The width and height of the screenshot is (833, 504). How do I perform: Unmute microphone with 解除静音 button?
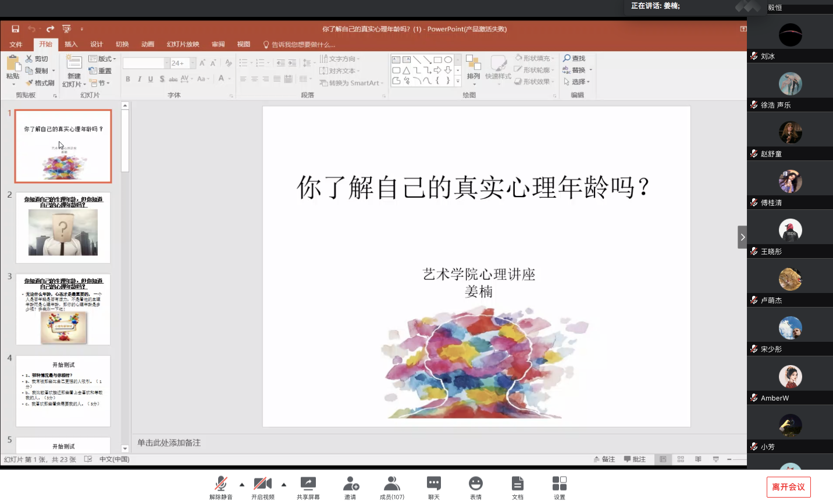click(x=221, y=488)
